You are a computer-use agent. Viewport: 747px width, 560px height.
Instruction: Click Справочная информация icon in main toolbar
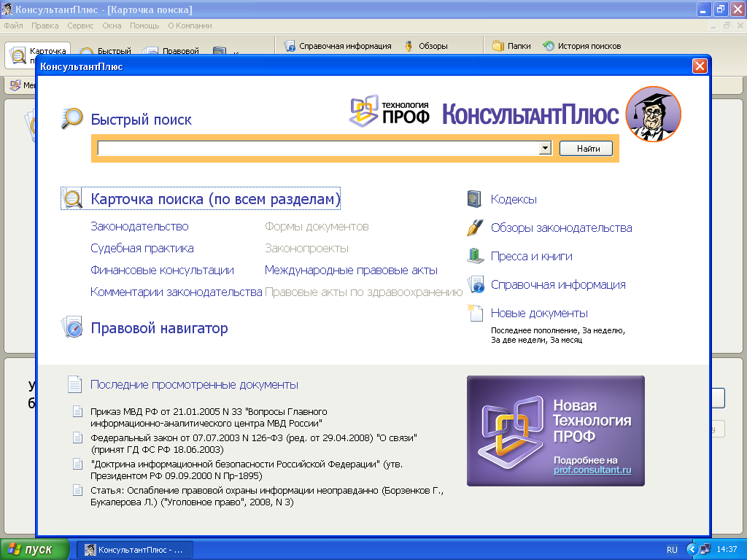coord(290,46)
